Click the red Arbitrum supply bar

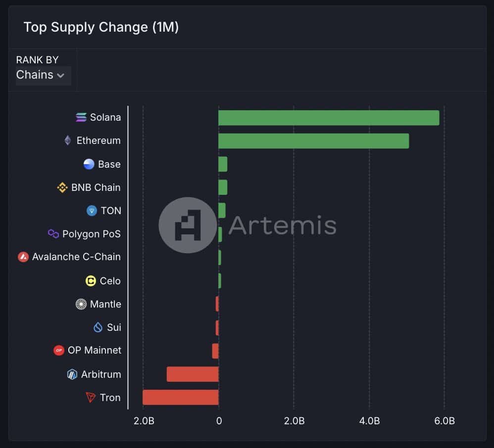[193, 374]
